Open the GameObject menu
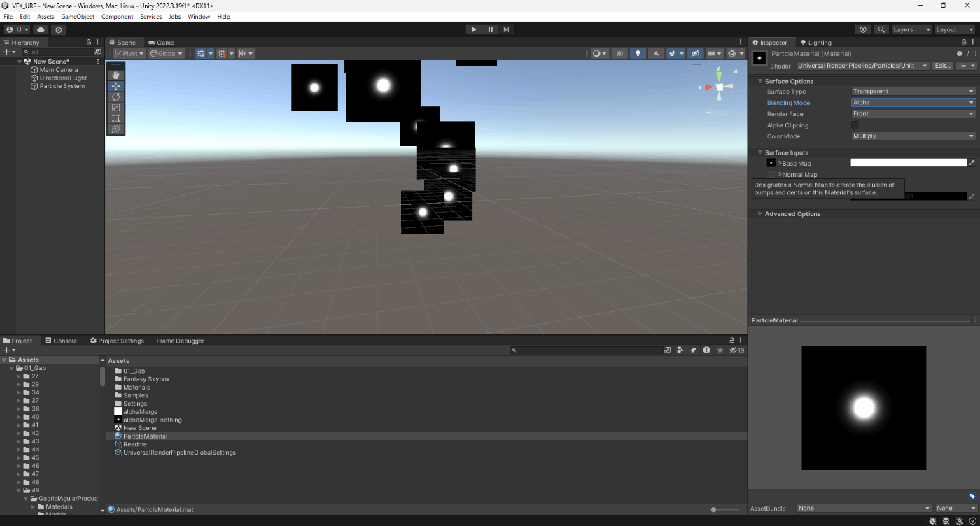The height and width of the screenshot is (526, 980). pyautogui.click(x=78, y=16)
